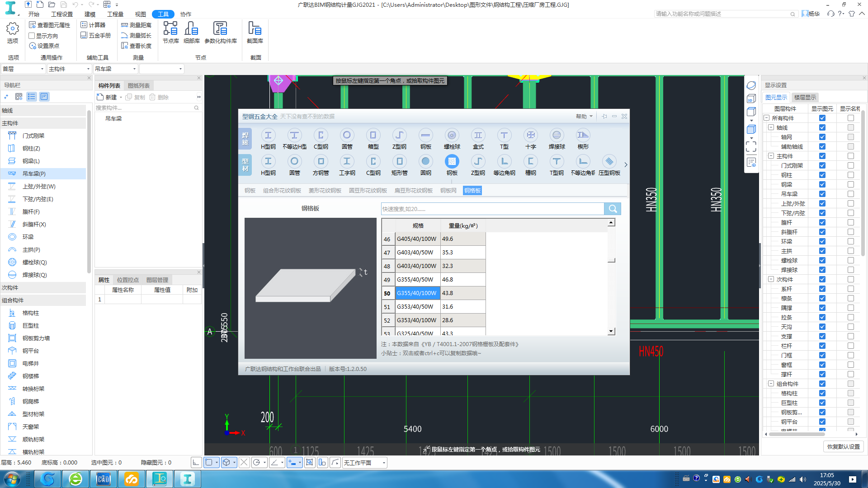Select 吊车梁(P) in navigation list
The width and height of the screenshot is (868, 488).
(x=43, y=174)
